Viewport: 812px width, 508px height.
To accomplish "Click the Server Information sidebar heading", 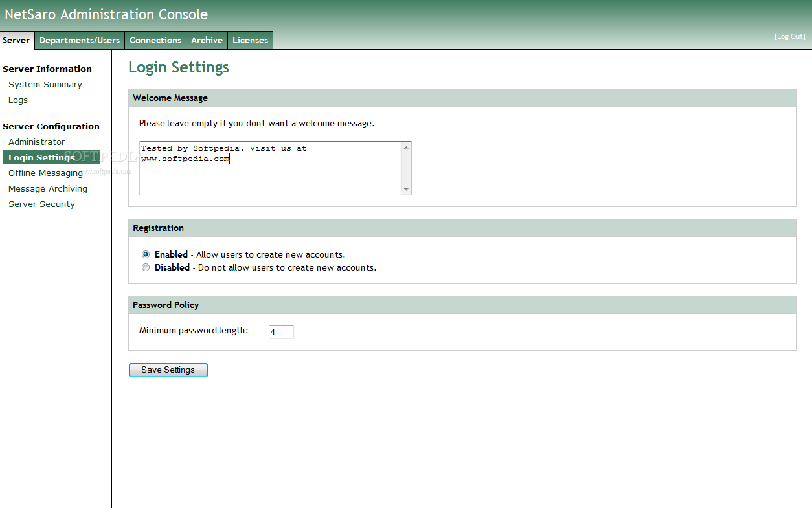I will point(47,69).
